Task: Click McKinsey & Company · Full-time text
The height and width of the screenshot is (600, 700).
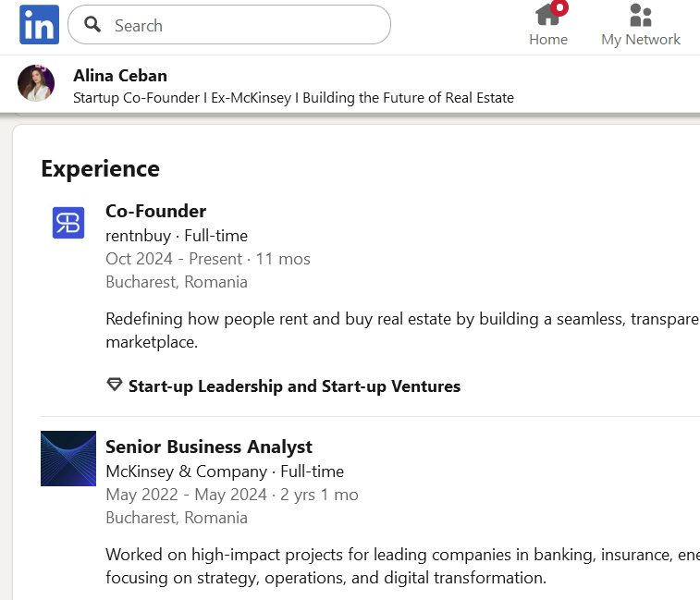Action: coord(225,471)
